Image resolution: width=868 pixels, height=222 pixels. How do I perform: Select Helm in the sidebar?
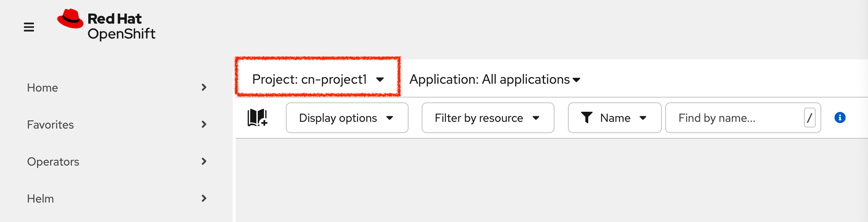coord(40,198)
